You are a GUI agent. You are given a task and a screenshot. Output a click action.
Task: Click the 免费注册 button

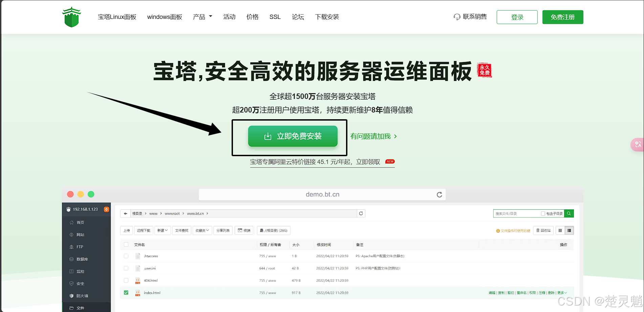point(563,17)
